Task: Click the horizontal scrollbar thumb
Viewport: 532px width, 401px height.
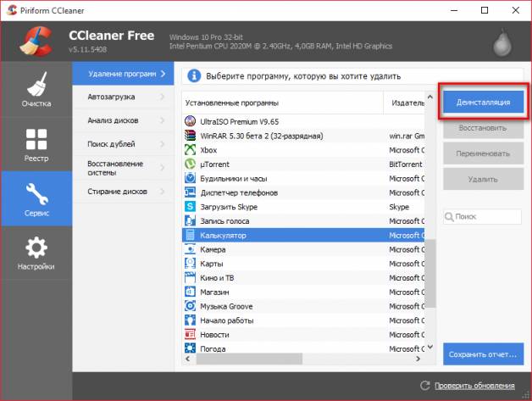Action: [x=249, y=359]
